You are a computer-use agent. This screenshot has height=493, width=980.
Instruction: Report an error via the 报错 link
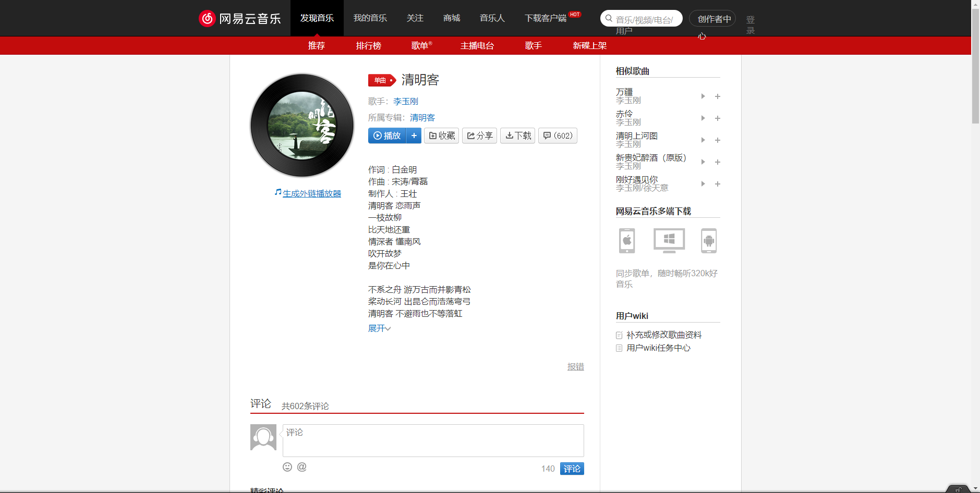(575, 366)
